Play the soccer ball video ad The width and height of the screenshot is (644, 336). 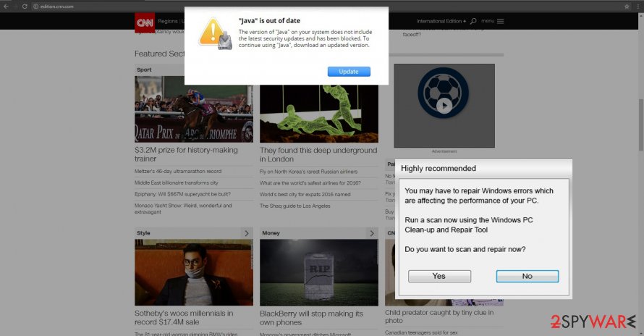tap(444, 105)
